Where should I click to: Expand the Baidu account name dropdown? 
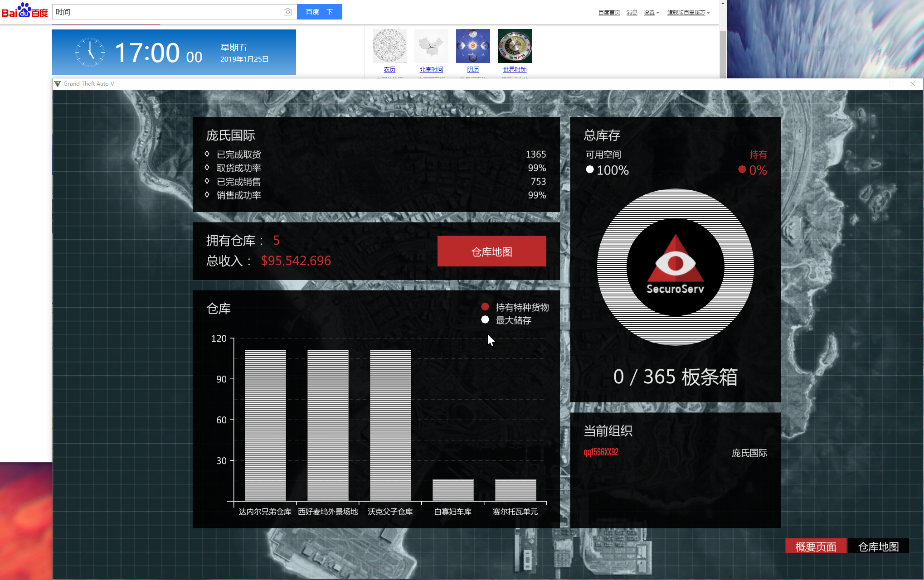(x=688, y=13)
